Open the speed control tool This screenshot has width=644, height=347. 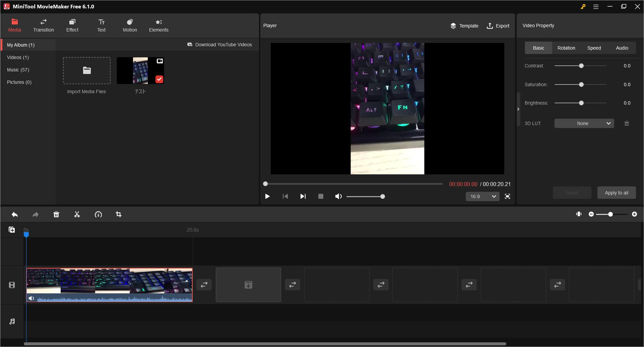pos(98,215)
